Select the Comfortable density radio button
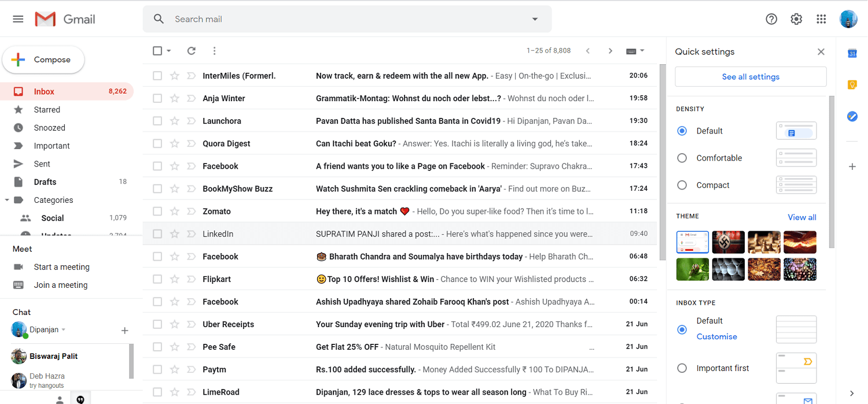The width and height of the screenshot is (868, 404). 682,158
